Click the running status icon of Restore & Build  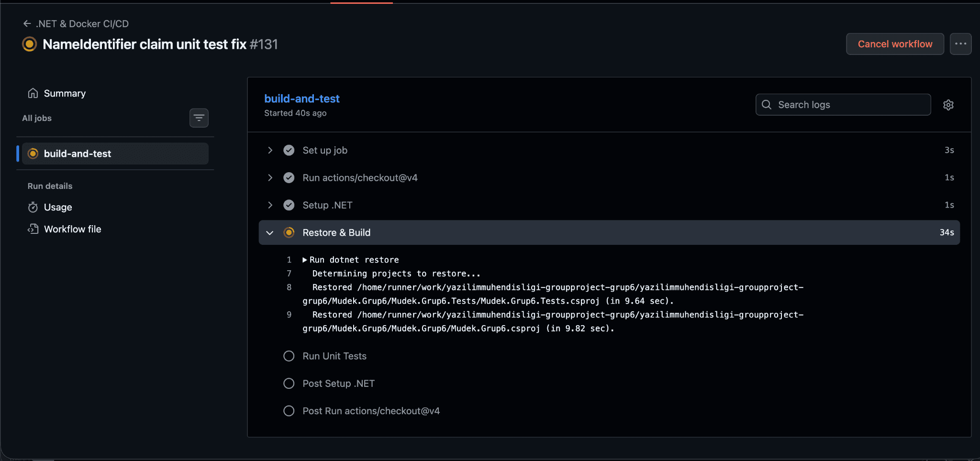[289, 232]
